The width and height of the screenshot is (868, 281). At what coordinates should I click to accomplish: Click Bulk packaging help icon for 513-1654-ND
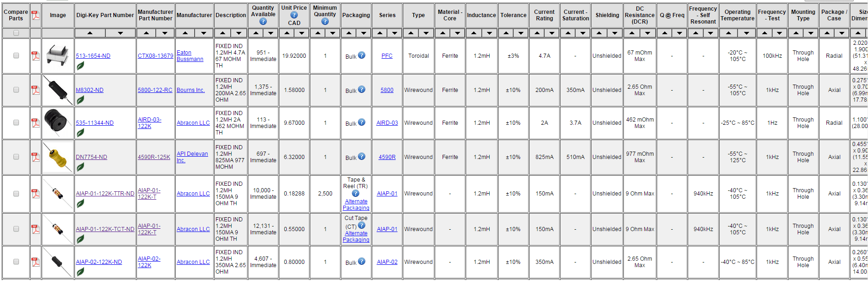(362, 55)
